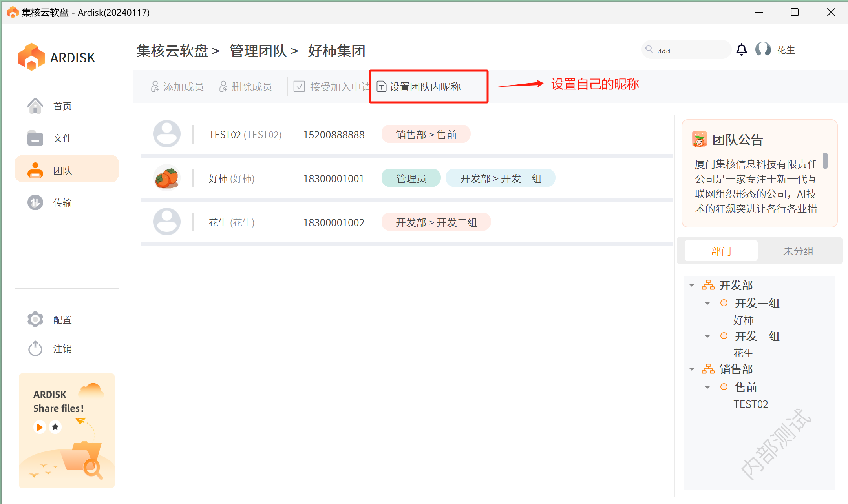Collapse the 销售部 tree node

(x=692, y=369)
